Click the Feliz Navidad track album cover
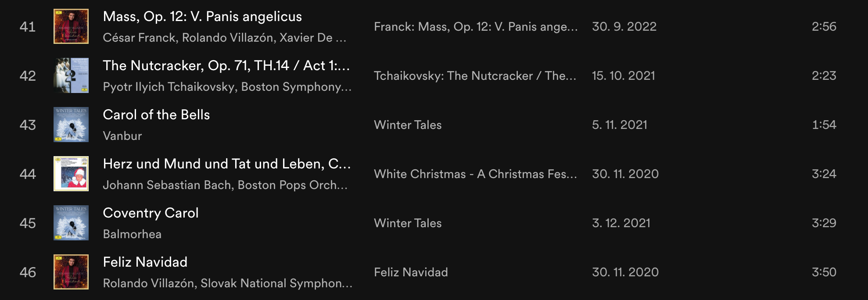868x300 pixels. click(x=71, y=272)
